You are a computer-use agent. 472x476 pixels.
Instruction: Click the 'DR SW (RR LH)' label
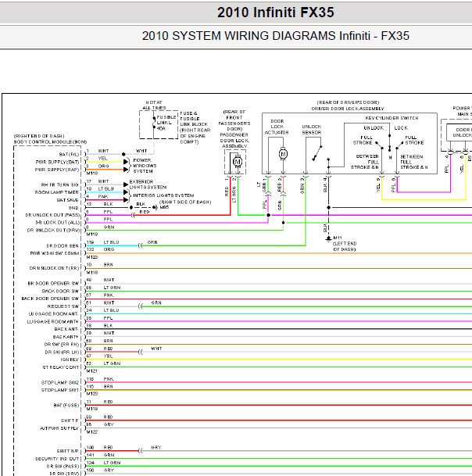click(x=62, y=353)
